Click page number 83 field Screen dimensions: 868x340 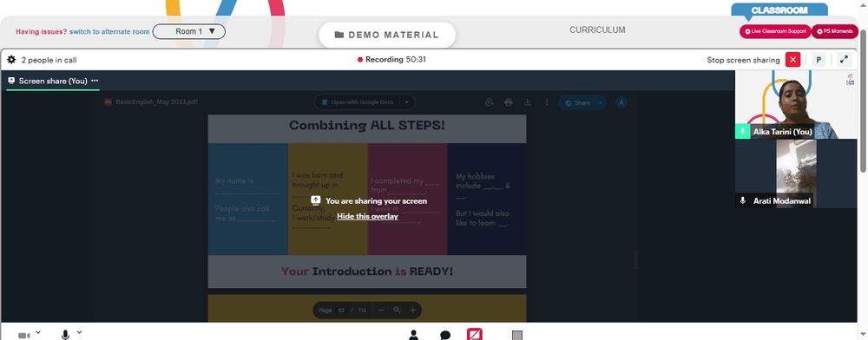click(x=341, y=311)
